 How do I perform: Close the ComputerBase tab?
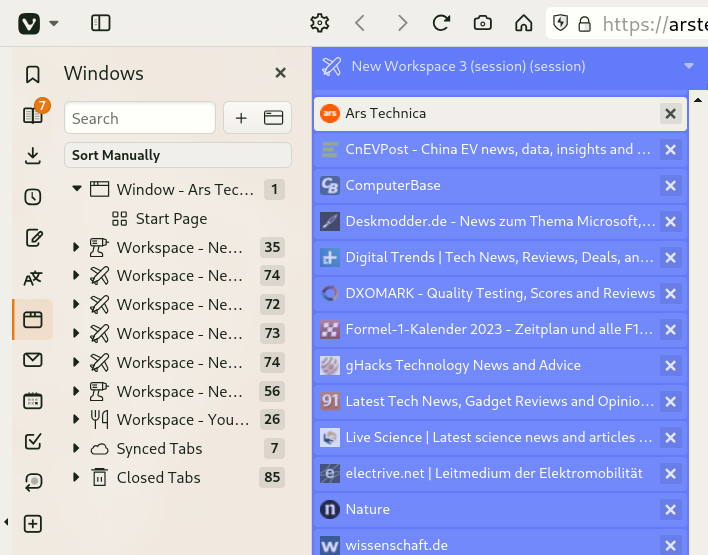pyautogui.click(x=671, y=186)
